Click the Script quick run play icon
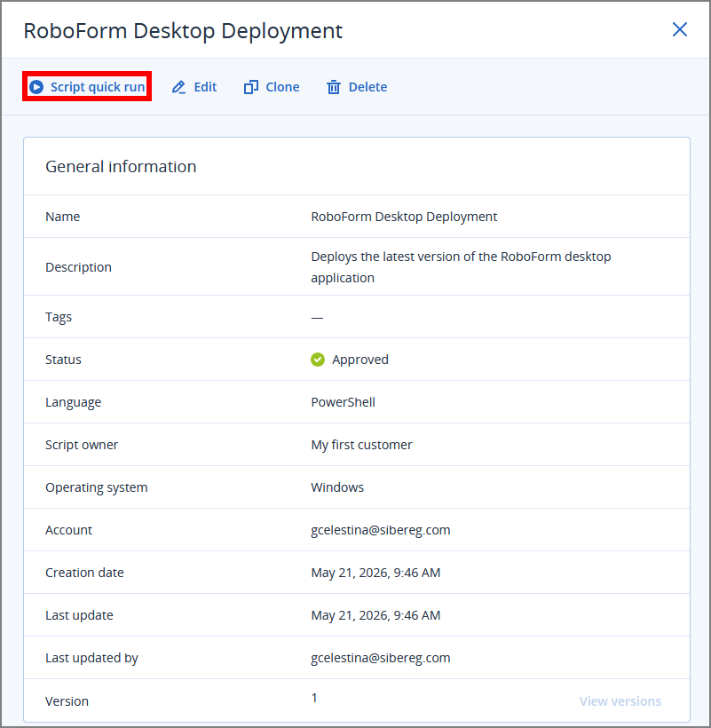Image resolution: width=711 pixels, height=728 pixels. [x=36, y=87]
